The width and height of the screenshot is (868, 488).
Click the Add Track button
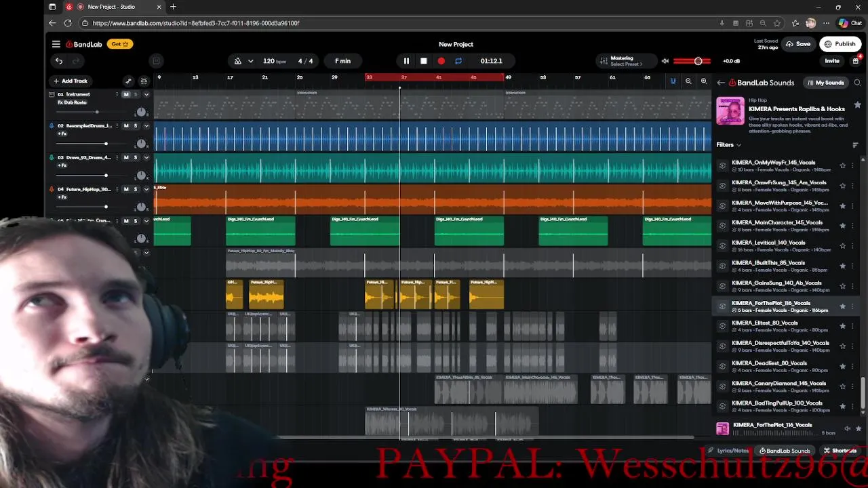71,81
